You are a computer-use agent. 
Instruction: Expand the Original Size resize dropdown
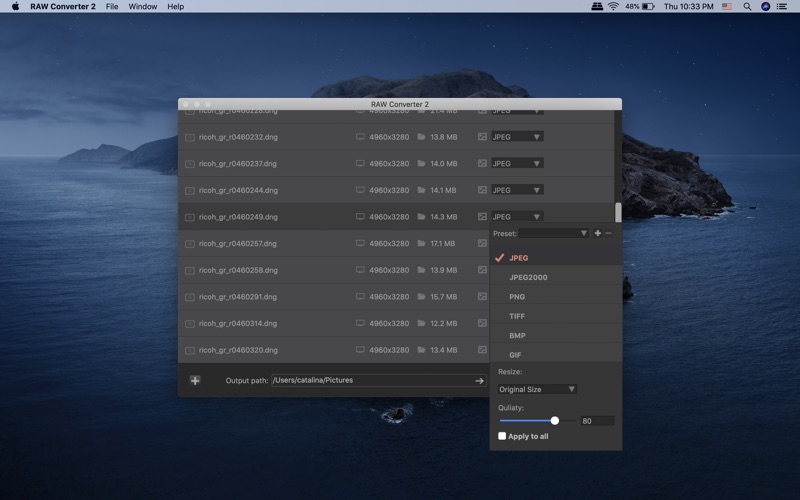pos(537,389)
